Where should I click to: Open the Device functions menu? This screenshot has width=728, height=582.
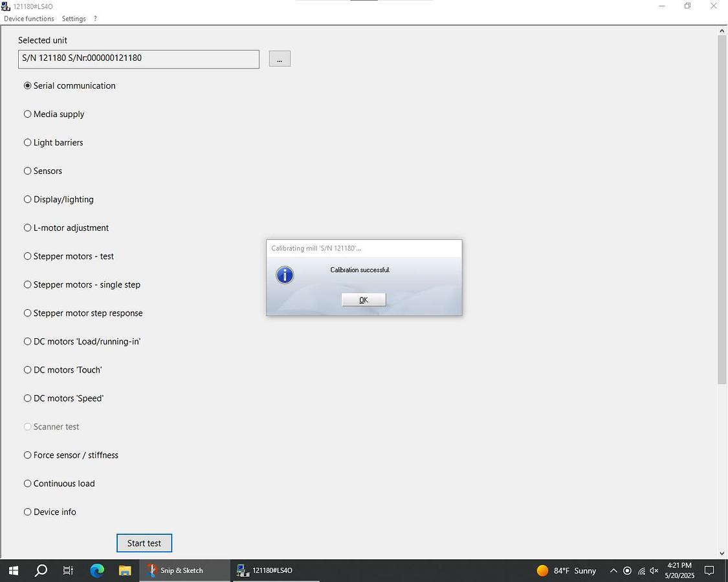point(29,19)
